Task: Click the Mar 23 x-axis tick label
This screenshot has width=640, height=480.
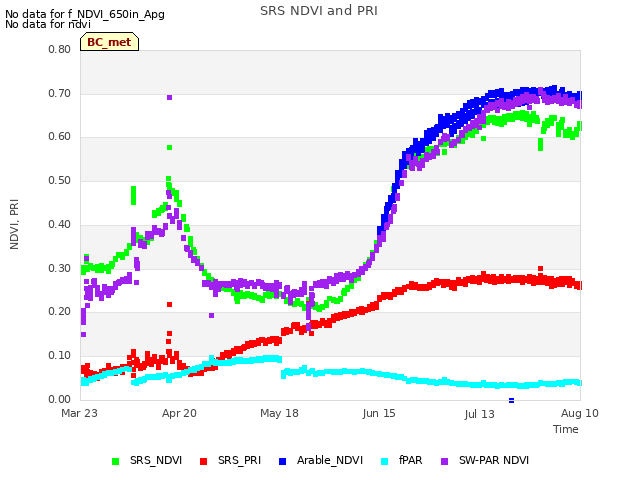Action: (80, 413)
